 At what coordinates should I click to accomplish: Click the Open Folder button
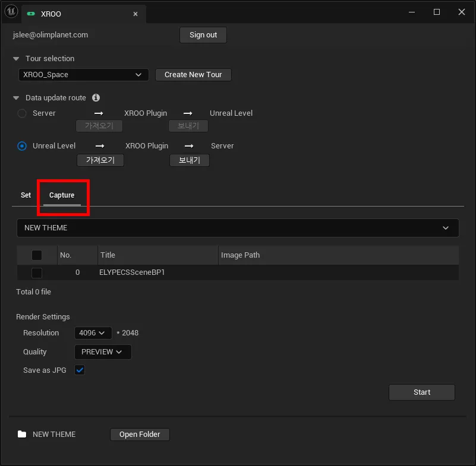[140, 434]
